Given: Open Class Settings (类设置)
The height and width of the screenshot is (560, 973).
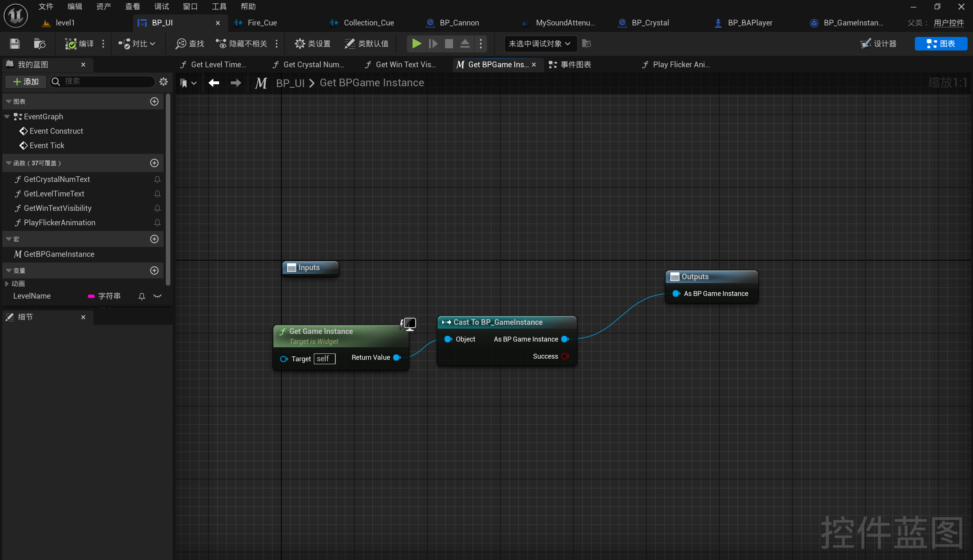Looking at the screenshot, I should pyautogui.click(x=313, y=43).
